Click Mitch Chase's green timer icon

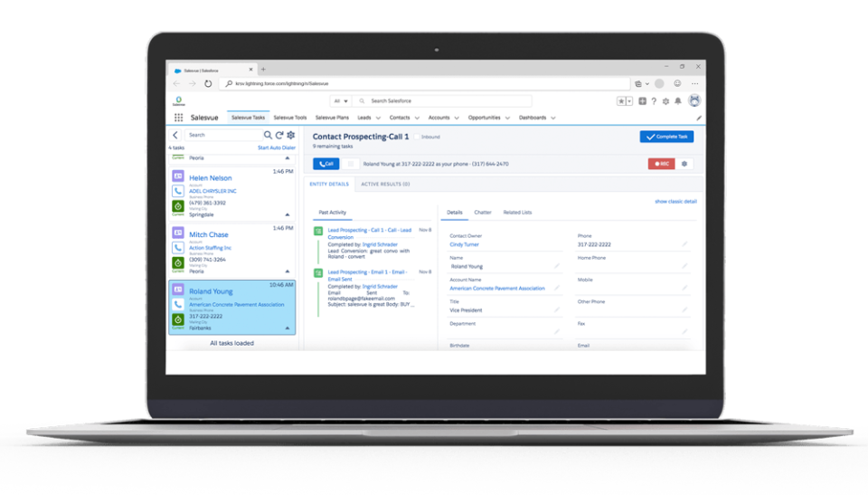pos(178,262)
